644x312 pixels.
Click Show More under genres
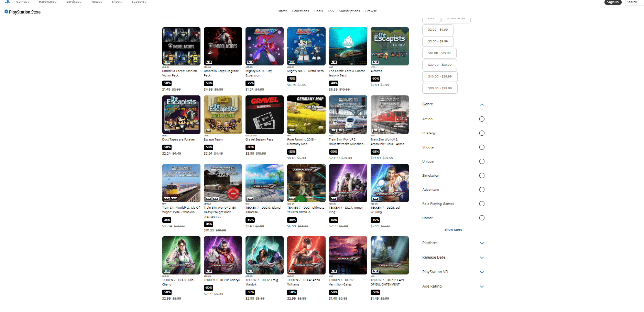pyautogui.click(x=453, y=230)
